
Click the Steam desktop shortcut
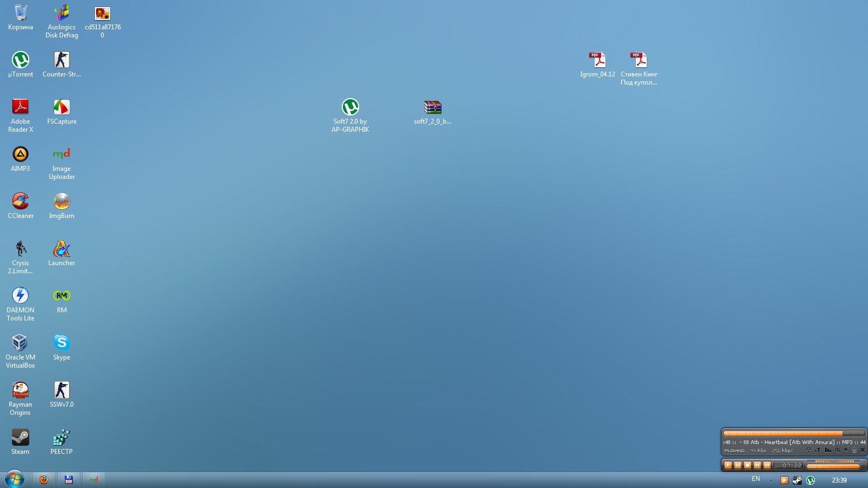(x=21, y=438)
